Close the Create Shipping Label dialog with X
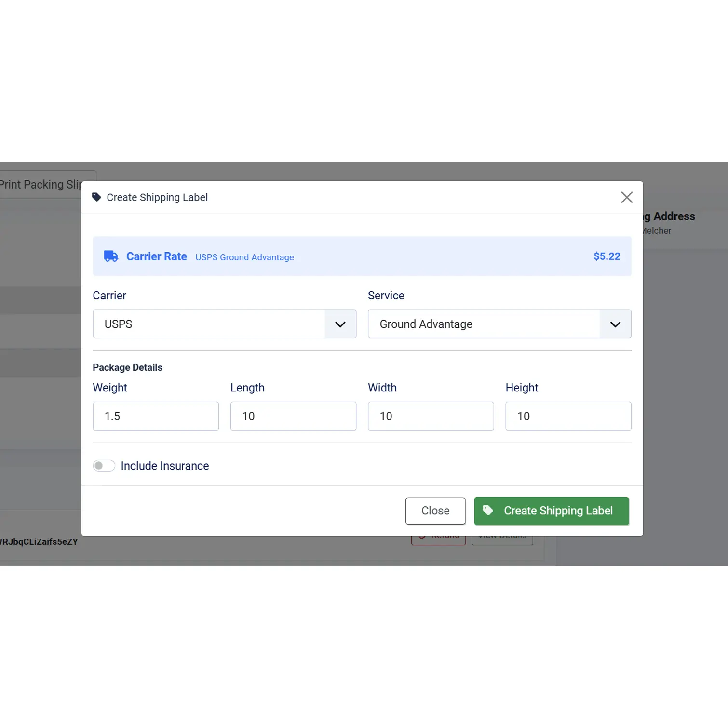 point(626,197)
